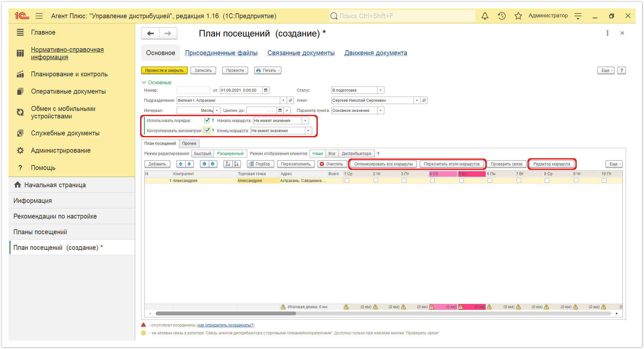The height and width of the screenshot is (349, 644).
Task: Check the 6 Пн visit checkbox for Александрия
Action: coord(490,180)
